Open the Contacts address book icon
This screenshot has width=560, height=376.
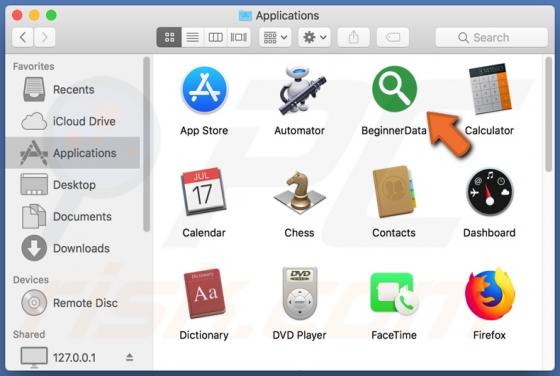pyautogui.click(x=394, y=192)
